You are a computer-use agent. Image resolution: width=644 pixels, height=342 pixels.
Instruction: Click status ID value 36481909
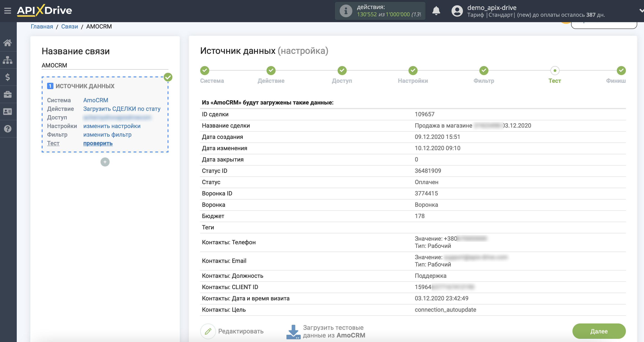428,171
